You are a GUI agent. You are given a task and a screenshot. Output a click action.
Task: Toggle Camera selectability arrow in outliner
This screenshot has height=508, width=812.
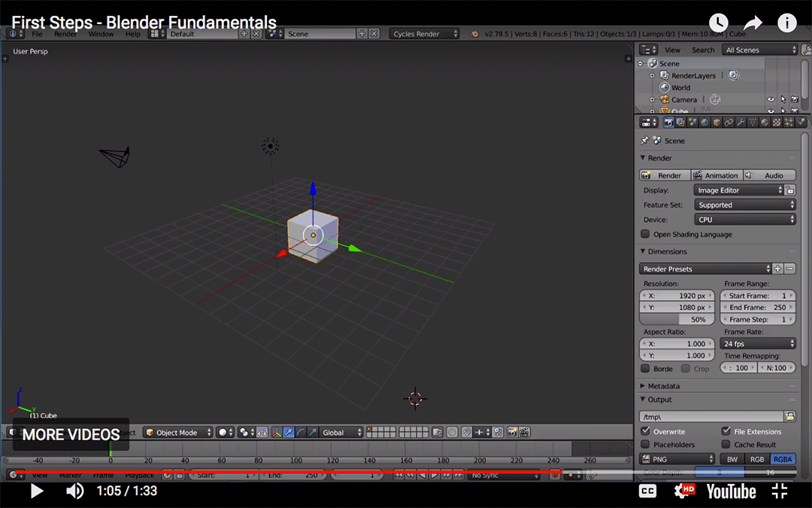[783, 99]
